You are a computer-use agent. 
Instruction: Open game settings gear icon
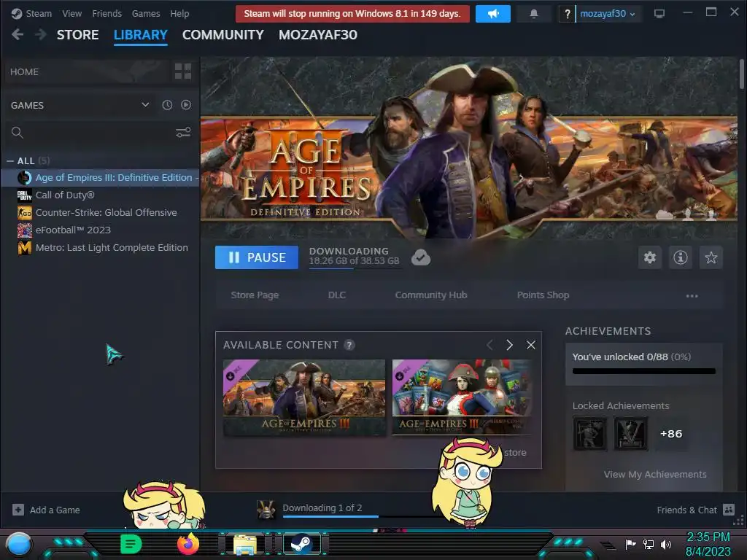click(x=650, y=257)
